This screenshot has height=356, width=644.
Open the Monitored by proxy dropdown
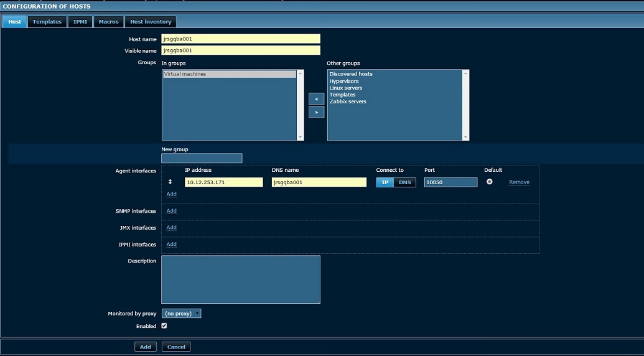click(x=181, y=314)
